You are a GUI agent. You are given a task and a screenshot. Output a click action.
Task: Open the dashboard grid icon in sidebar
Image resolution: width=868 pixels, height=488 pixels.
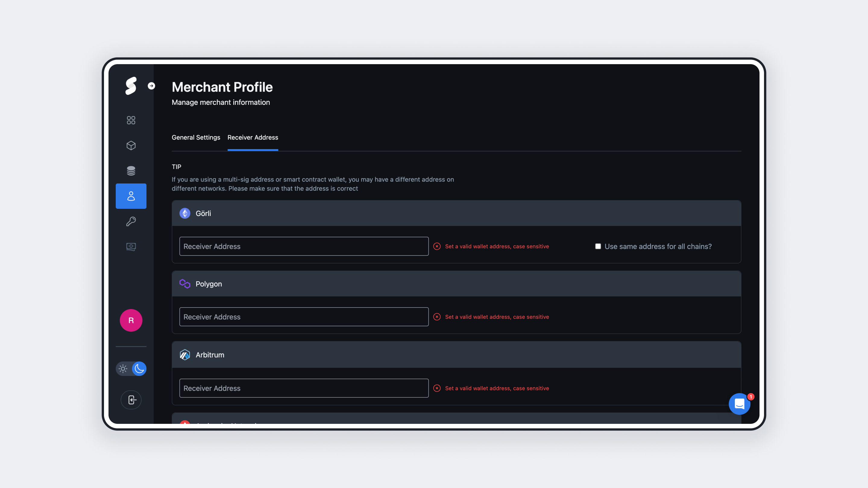pos(131,120)
